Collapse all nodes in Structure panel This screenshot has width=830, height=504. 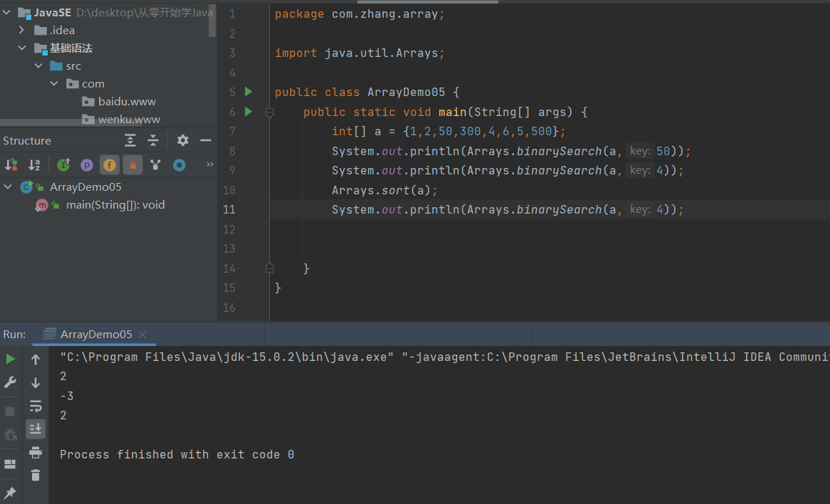153,140
